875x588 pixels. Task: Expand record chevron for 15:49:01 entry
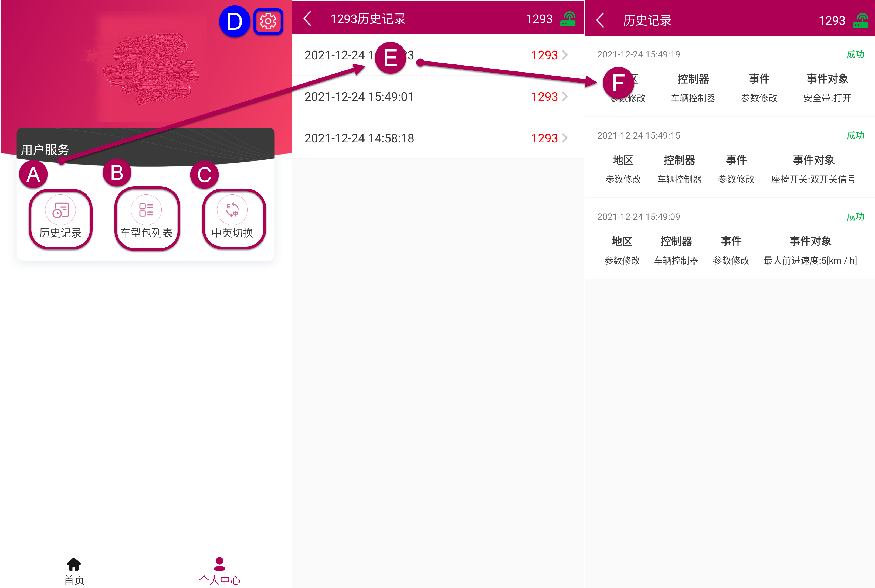565,97
